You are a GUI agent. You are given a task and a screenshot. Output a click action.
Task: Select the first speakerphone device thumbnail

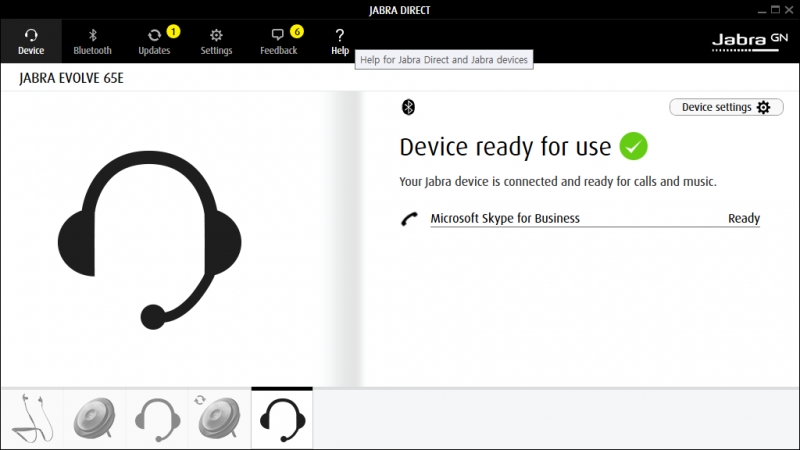[94, 418]
